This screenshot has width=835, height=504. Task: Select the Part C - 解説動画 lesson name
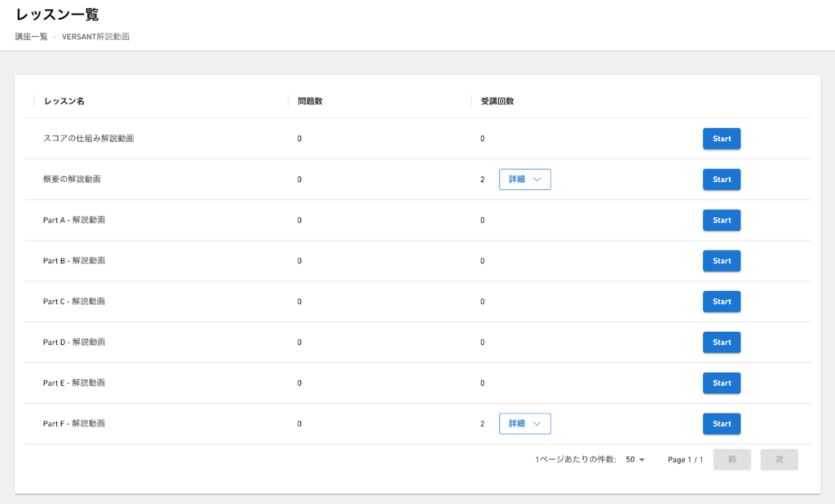[74, 302]
